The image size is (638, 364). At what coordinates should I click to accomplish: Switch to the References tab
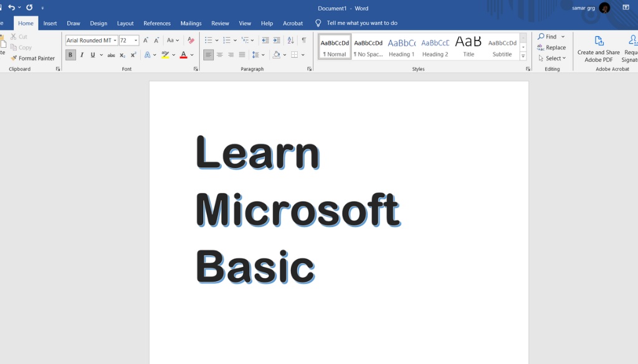point(157,23)
